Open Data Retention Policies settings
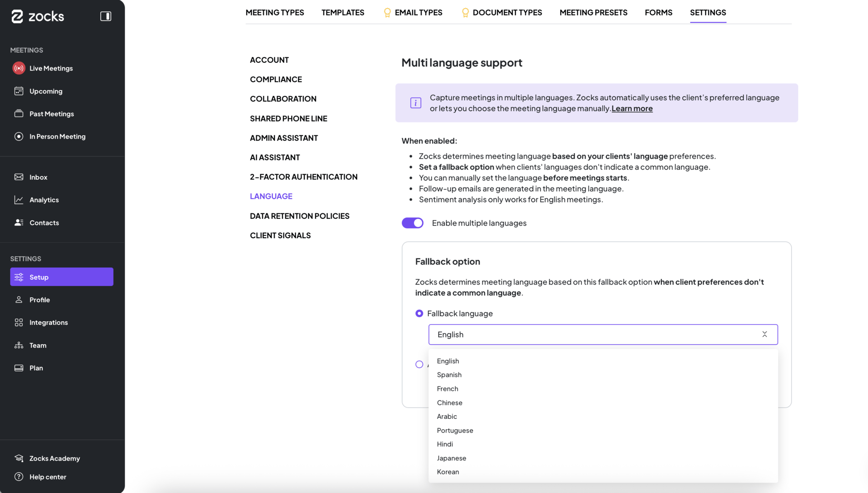868x493 pixels. click(x=300, y=216)
